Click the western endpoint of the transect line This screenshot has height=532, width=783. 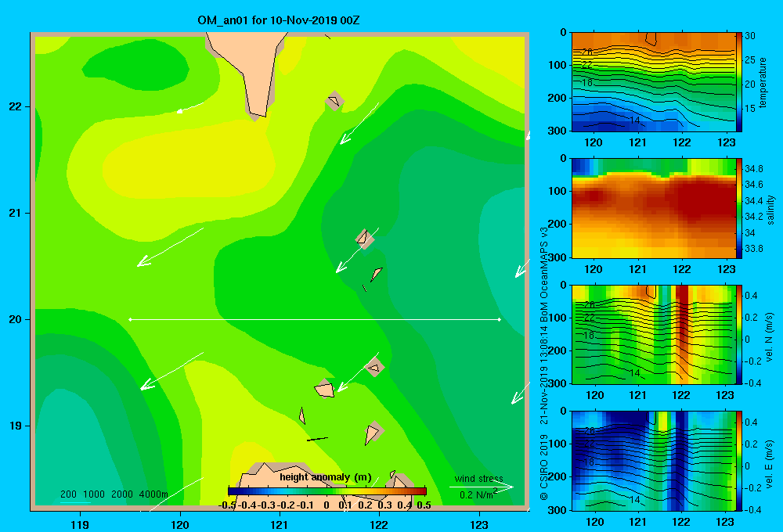click(130, 319)
